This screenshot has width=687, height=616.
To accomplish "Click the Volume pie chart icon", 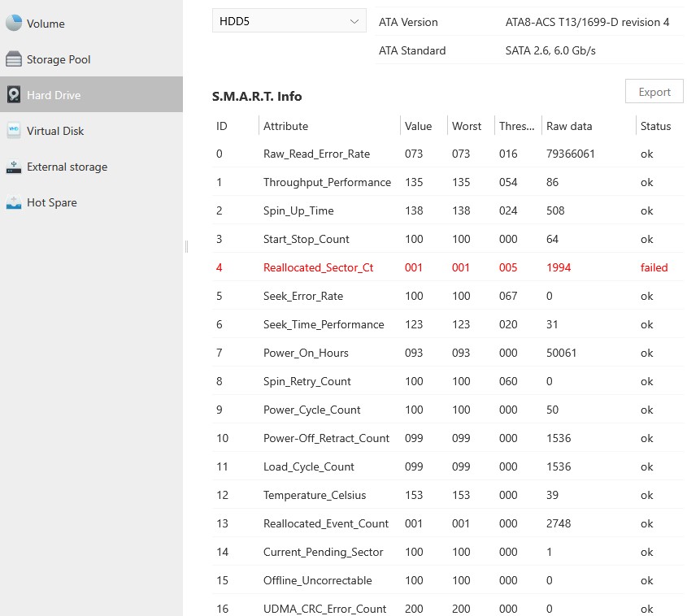I will pos(14,23).
